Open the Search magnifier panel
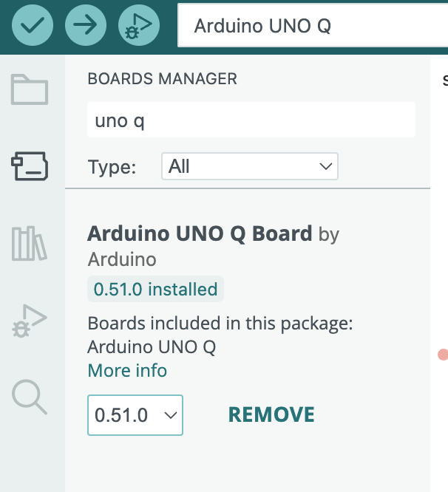 coord(30,397)
